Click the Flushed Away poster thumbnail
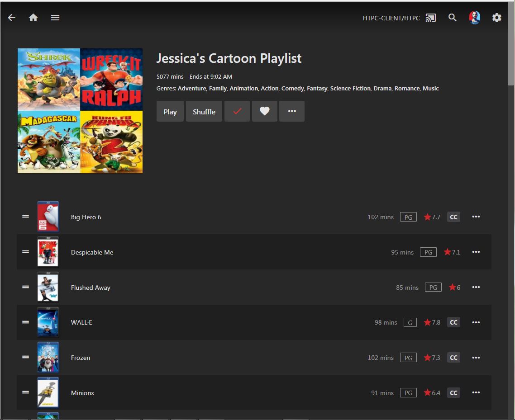Viewport: 515px width, 420px height. (48, 287)
